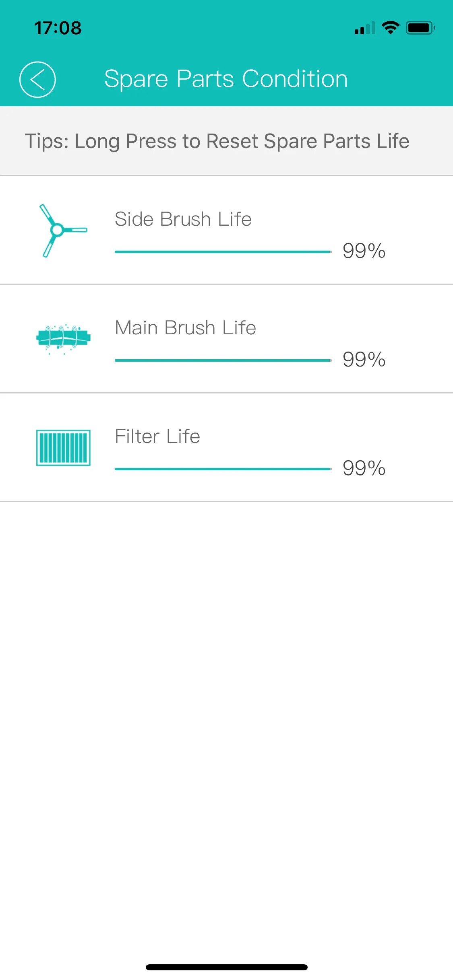The width and height of the screenshot is (453, 980).
Task: Click the Side Brush Life progress bar
Action: click(x=223, y=252)
